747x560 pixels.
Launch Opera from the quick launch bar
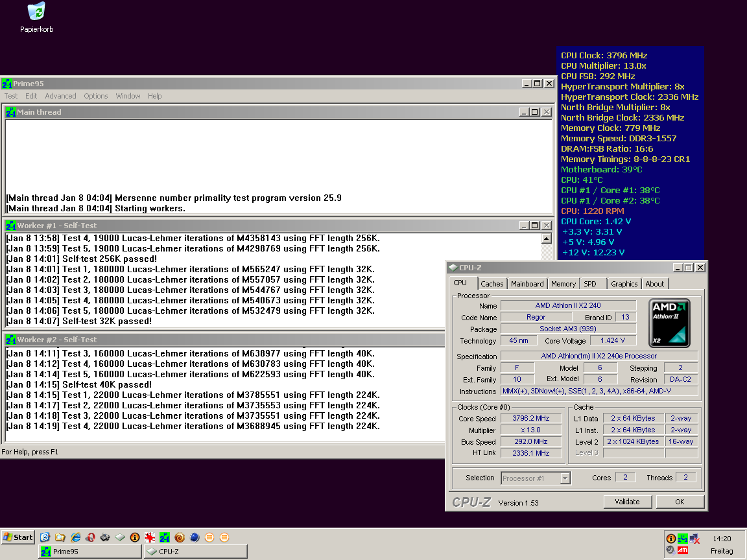coord(90,537)
